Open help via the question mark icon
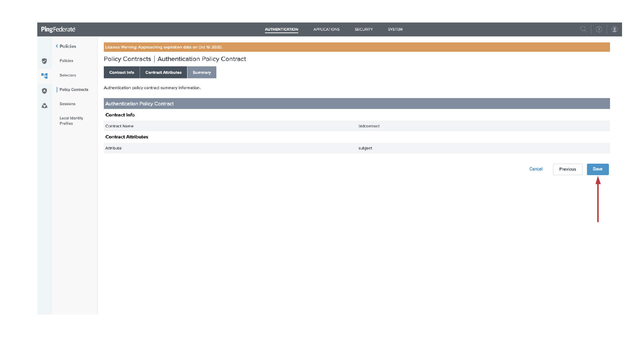Viewport: 644px width, 337px height. (599, 30)
